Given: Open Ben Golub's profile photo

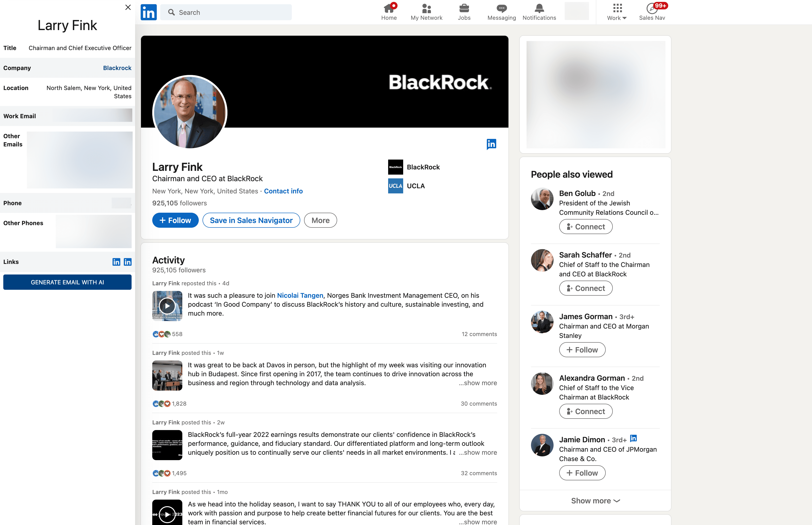Looking at the screenshot, I should pos(542,199).
